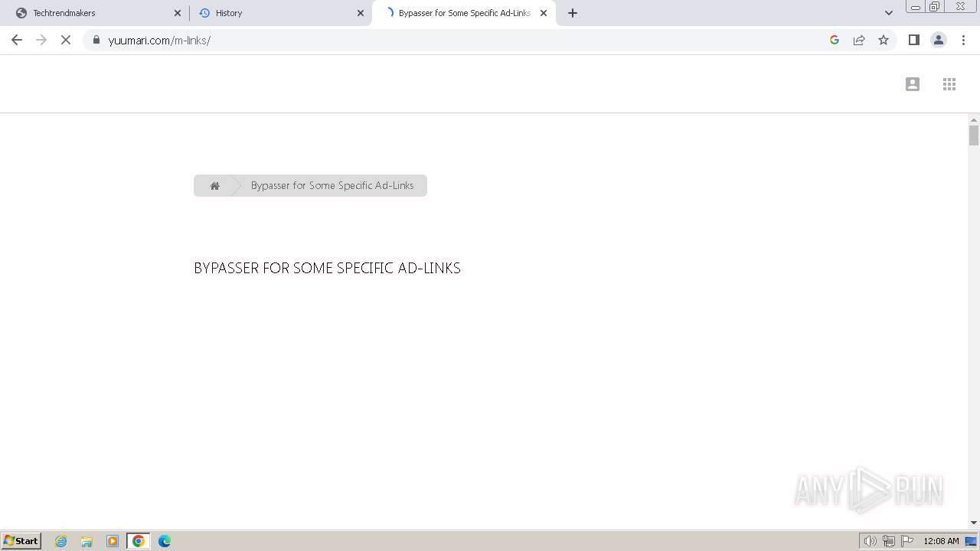Open the website apps grid icon

point(949,84)
